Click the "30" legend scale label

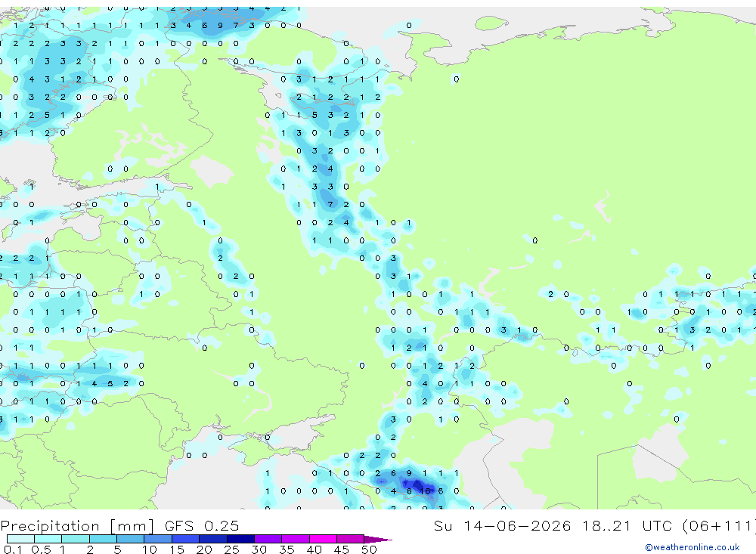coord(259,549)
